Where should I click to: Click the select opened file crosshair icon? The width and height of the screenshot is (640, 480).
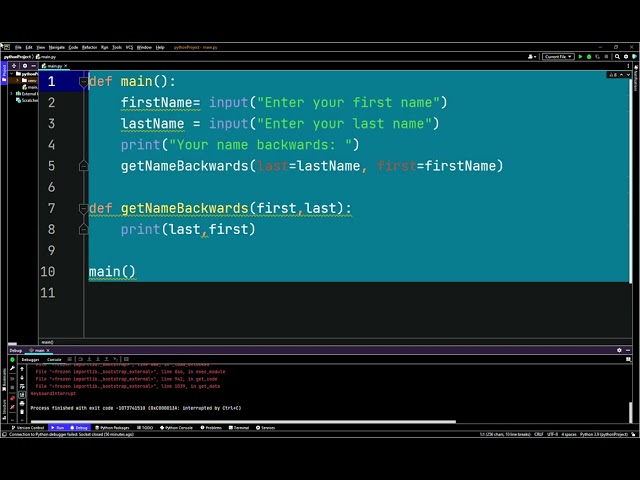(x=14, y=66)
